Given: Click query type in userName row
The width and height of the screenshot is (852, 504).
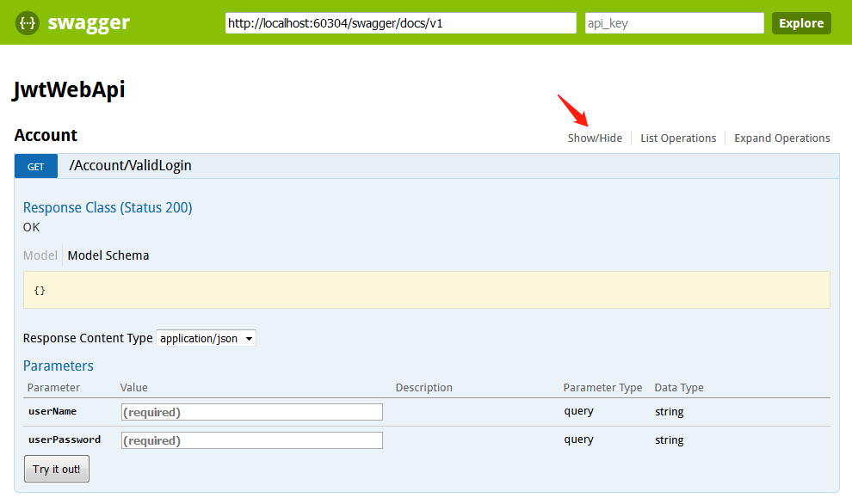Looking at the screenshot, I should coord(578,412).
